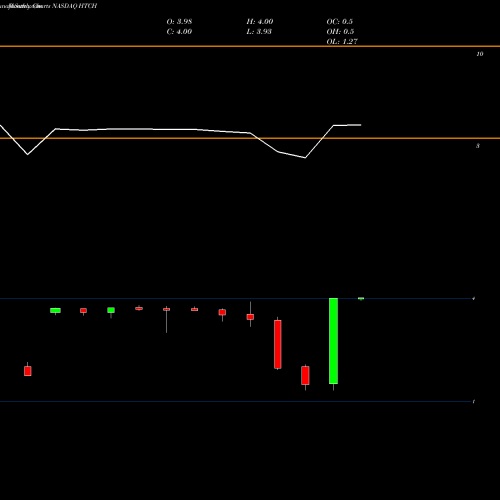Click the OH: 0.5 reading
Image resolution: width=500 pixels, height=500 pixels.
(x=340, y=32)
